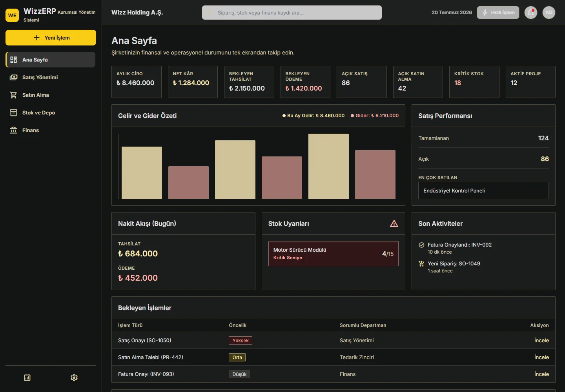This screenshot has width=565, height=392.
Task: Click the Bekleyen Ödeme card
Action: pyautogui.click(x=305, y=82)
